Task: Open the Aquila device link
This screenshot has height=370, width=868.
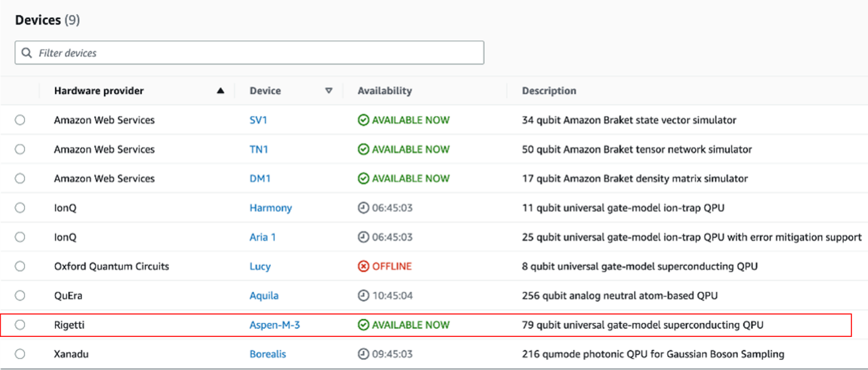Action: [264, 296]
